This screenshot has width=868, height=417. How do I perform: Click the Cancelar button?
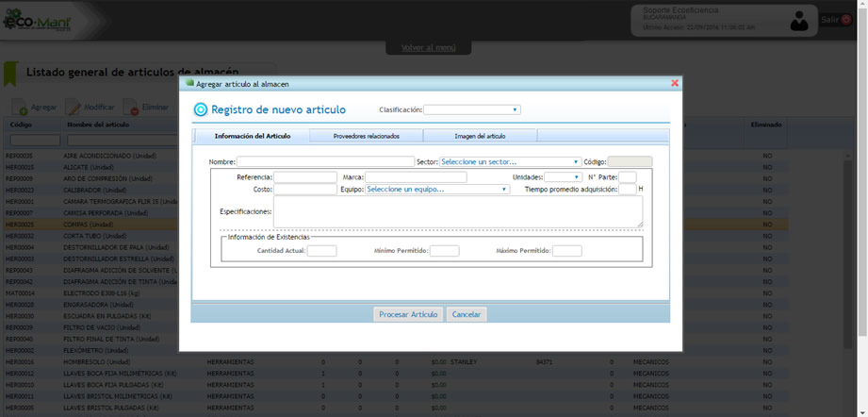tap(467, 314)
